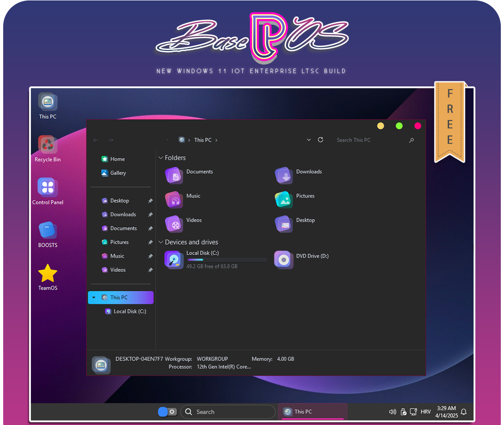This screenshot has height=425, width=504.
Task: Select This PC in the navigation pane
Action: click(120, 298)
